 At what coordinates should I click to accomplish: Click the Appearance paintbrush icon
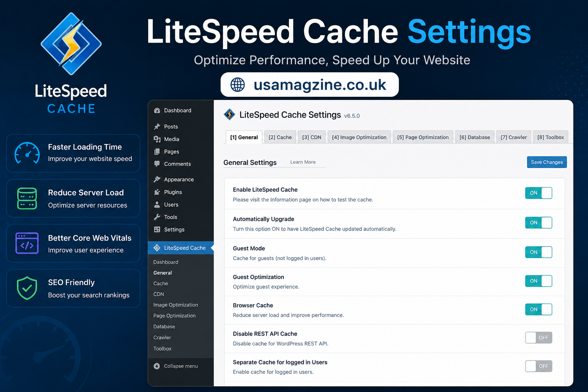pyautogui.click(x=157, y=180)
